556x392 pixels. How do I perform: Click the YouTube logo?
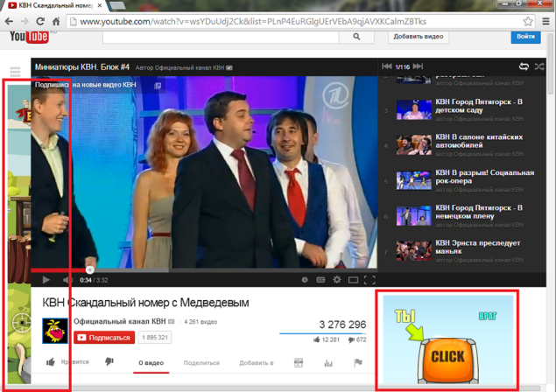(x=29, y=36)
